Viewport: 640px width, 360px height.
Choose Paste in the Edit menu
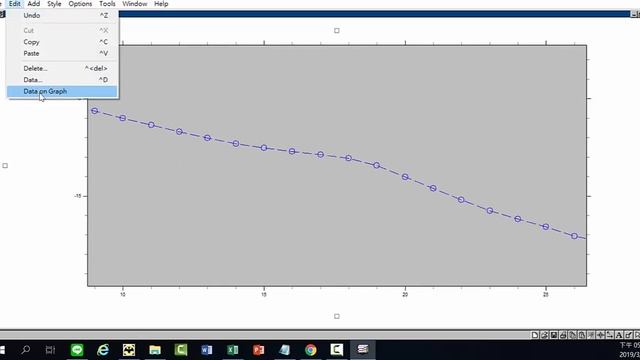[62, 53]
